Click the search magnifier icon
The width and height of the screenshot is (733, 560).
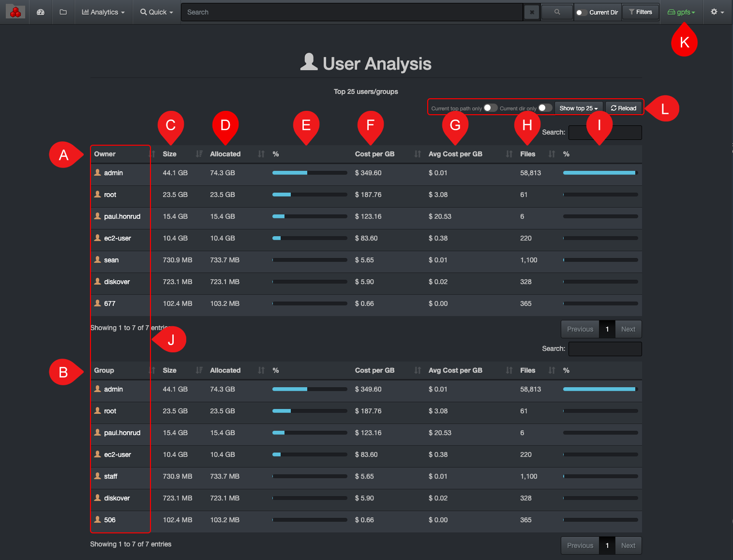click(x=556, y=12)
